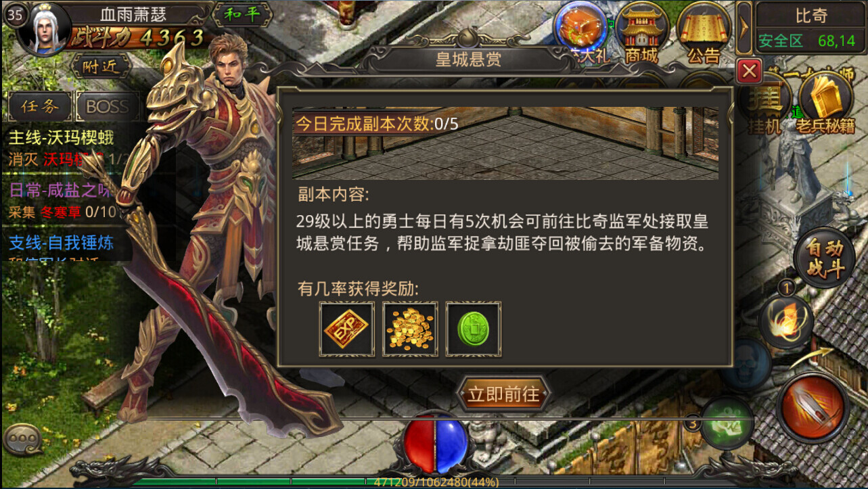Switch to the 任务 quest tab

pos(39,106)
